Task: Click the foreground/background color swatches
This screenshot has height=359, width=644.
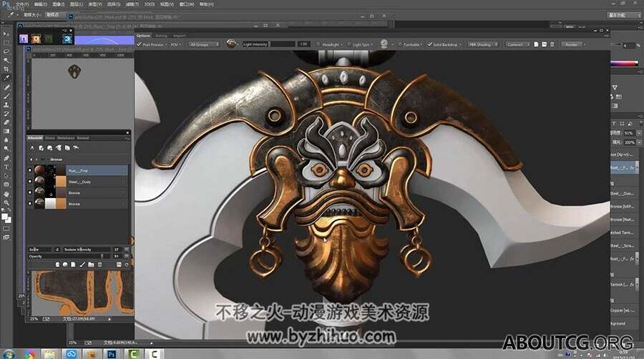Action: [x=6, y=218]
